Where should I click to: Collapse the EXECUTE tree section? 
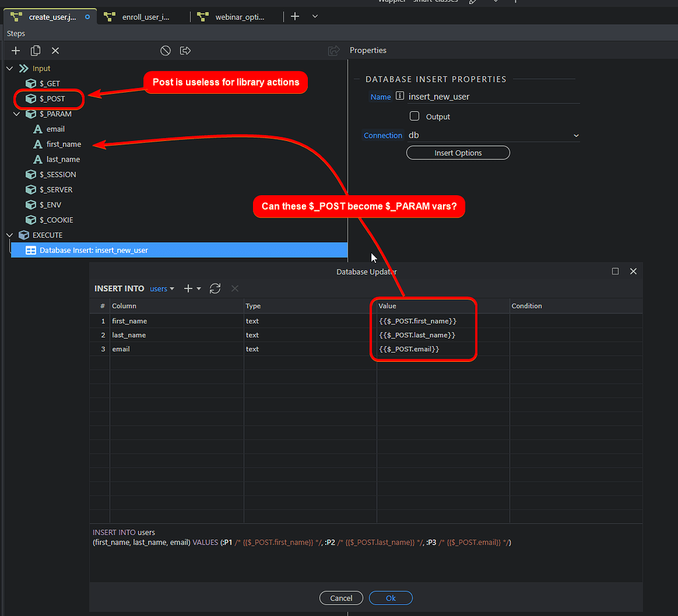click(9, 235)
